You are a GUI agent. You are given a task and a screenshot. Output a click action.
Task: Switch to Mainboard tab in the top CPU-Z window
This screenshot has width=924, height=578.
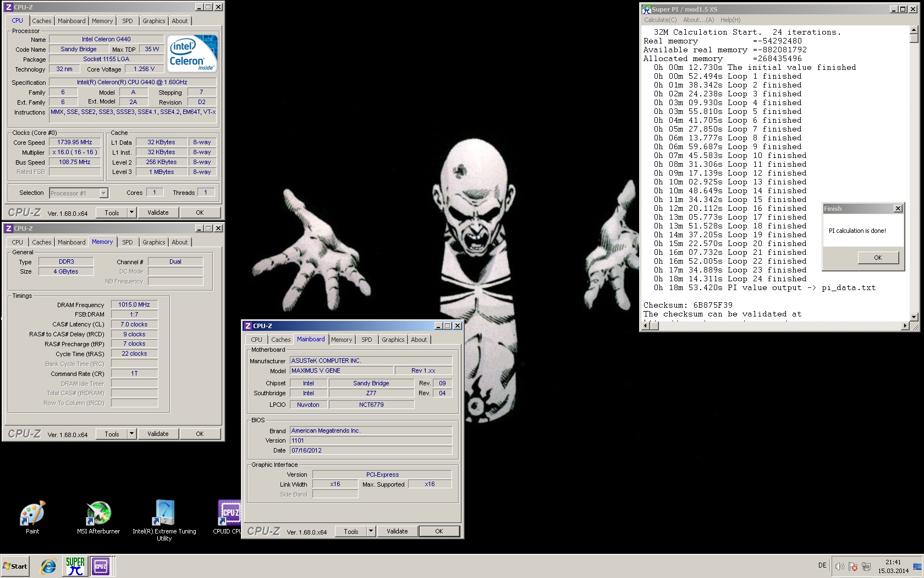coord(71,21)
